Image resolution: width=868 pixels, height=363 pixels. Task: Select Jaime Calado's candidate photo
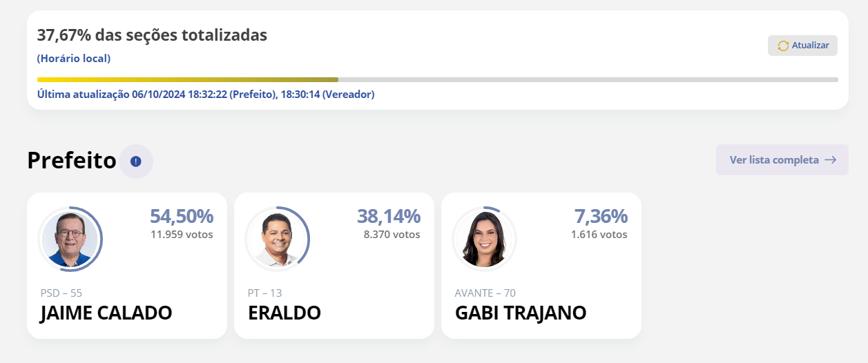tap(70, 239)
